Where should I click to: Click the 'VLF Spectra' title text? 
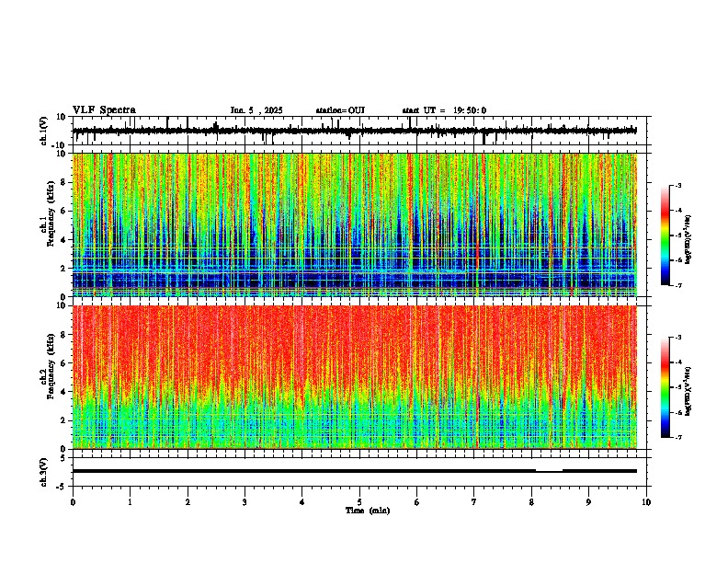104,110
